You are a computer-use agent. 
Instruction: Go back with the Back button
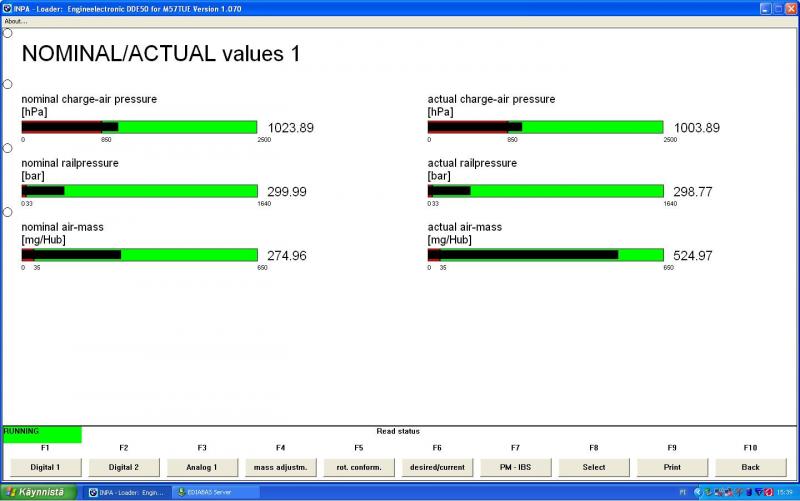750,467
